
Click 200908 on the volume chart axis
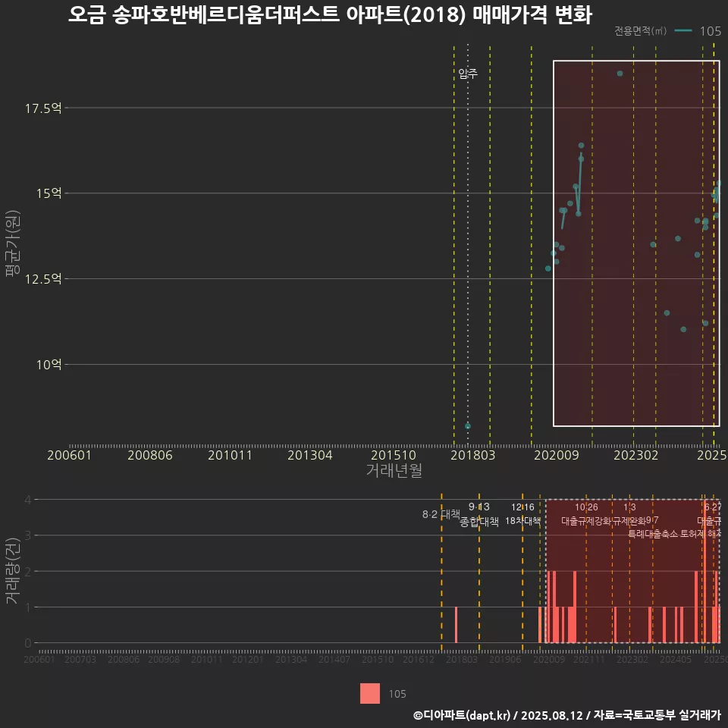[x=164, y=659]
